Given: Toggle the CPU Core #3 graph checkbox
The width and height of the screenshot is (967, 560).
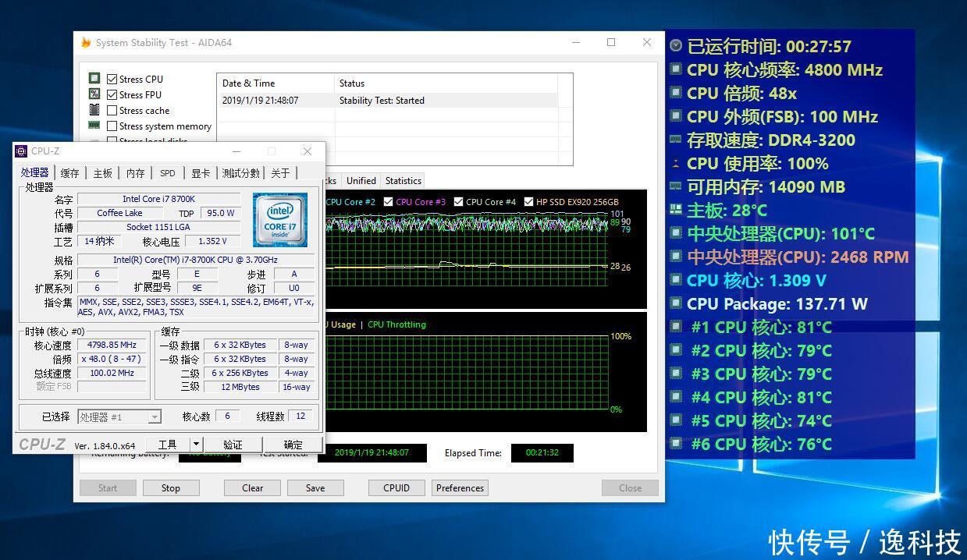Looking at the screenshot, I should pos(389,202).
